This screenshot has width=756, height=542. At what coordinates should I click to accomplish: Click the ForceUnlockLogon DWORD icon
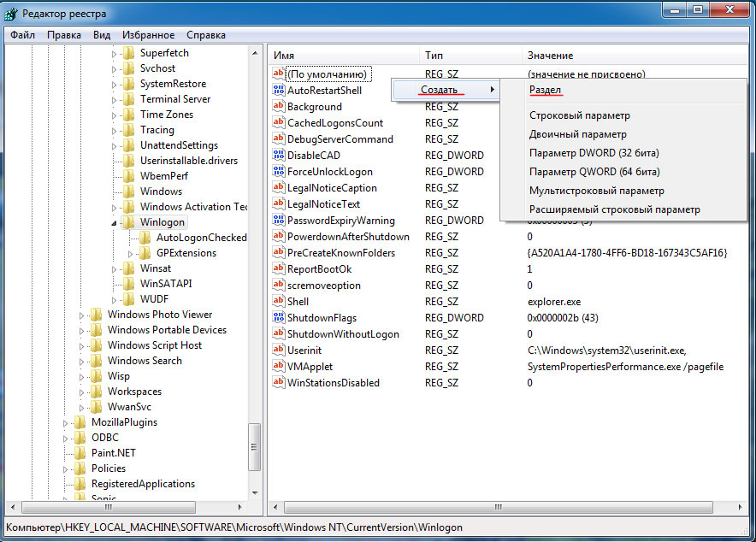click(278, 172)
